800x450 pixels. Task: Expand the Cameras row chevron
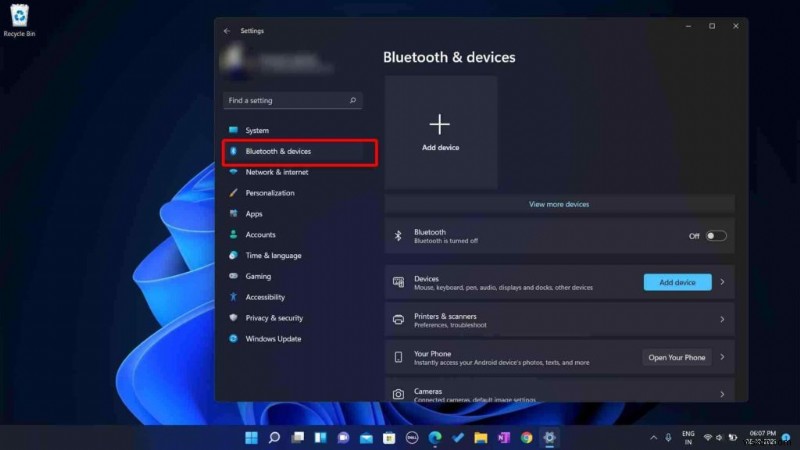tap(722, 394)
